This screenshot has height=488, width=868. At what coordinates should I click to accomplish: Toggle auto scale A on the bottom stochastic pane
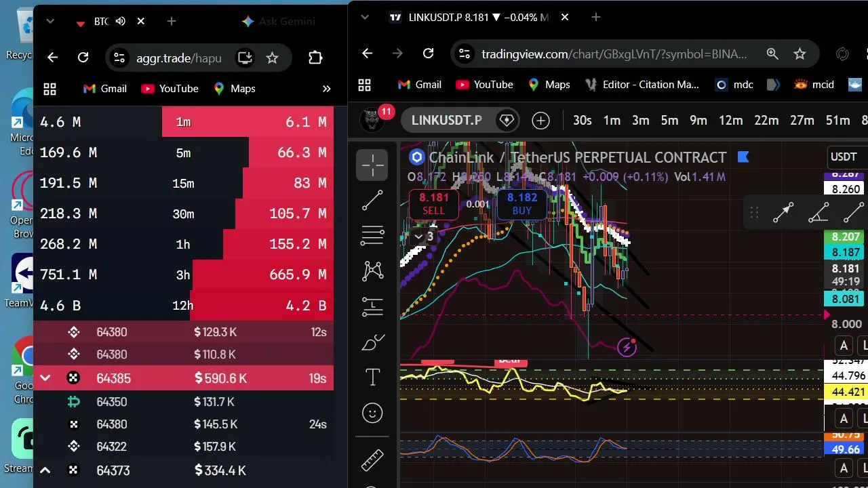[x=844, y=468]
